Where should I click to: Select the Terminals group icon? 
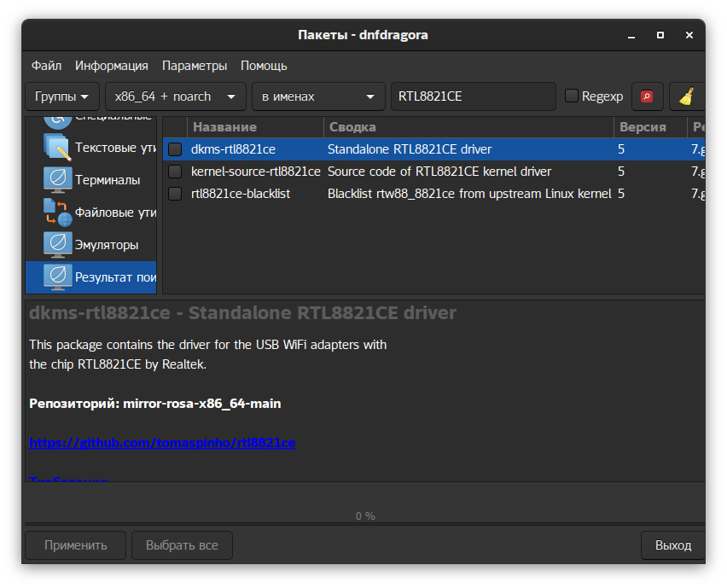(57, 180)
